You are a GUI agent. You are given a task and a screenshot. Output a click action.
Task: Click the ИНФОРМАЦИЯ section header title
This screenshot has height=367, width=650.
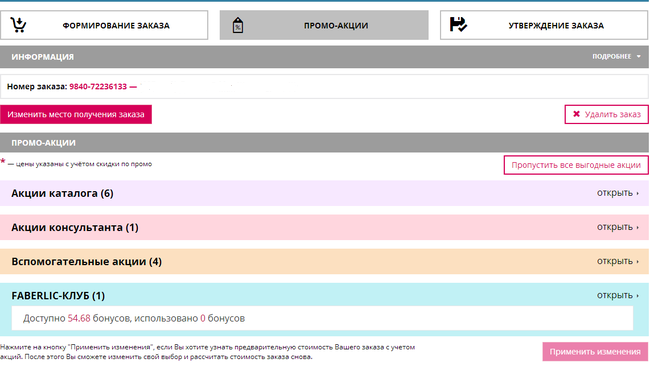(42, 57)
